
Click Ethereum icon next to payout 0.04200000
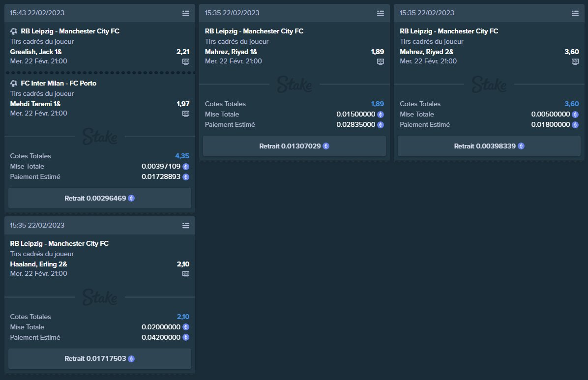tap(186, 337)
